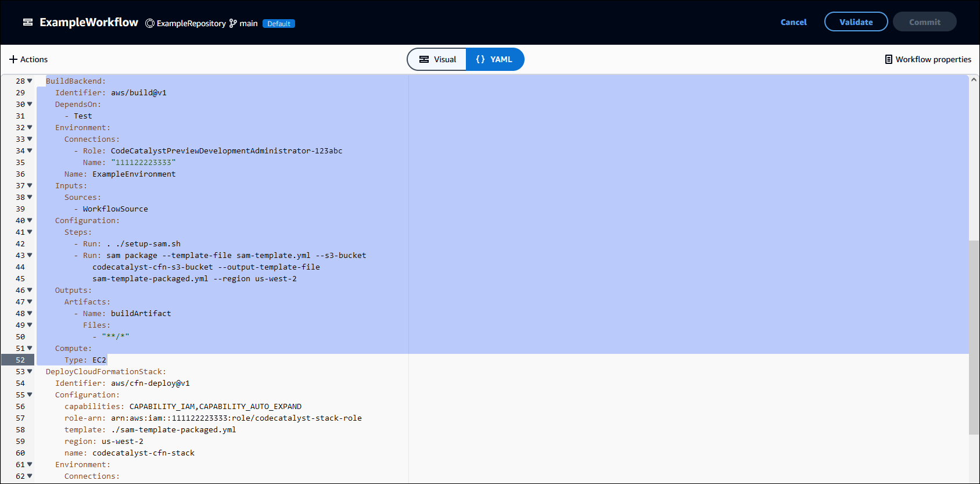
Task: Click the main branch icon
Action: (233, 23)
